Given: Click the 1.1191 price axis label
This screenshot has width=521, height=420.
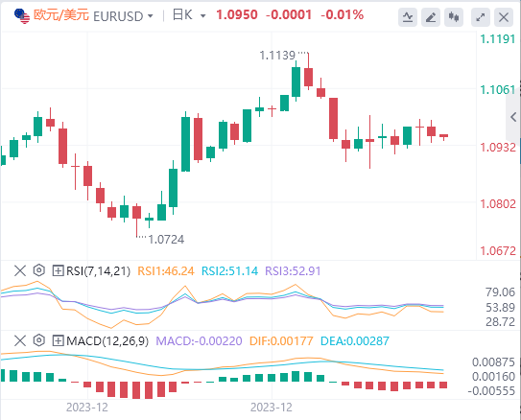Looking at the screenshot, I should [498, 39].
